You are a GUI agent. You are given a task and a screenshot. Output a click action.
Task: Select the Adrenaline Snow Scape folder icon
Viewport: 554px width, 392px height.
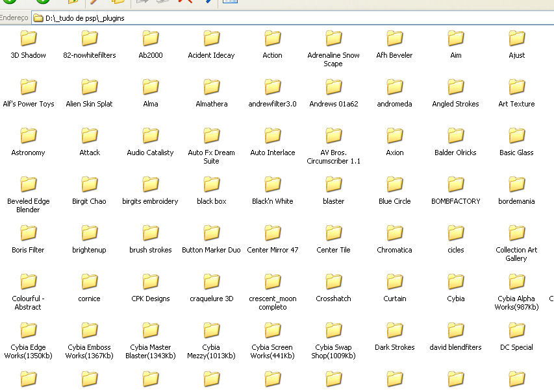click(334, 38)
